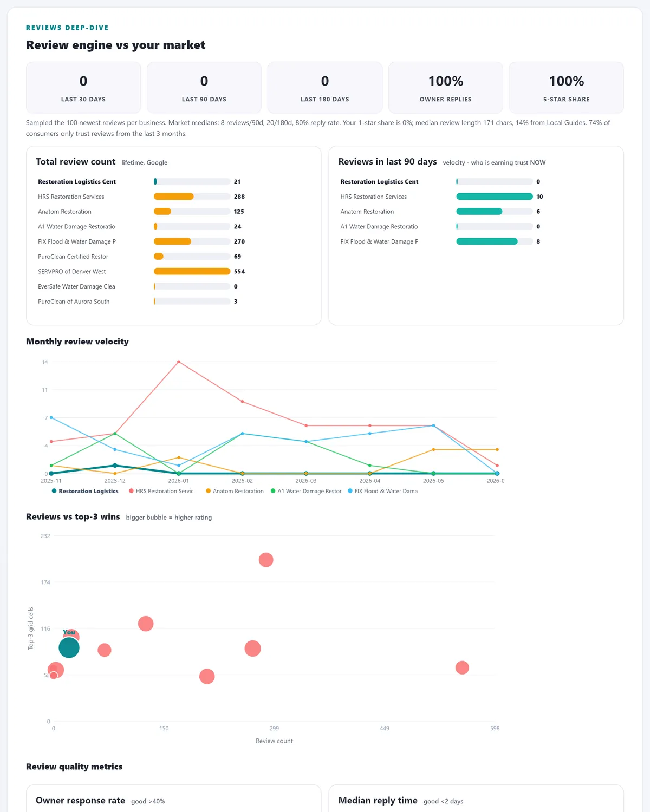The width and height of the screenshot is (650, 812).
Task: Open the Median reply time card title
Action: 378,801
